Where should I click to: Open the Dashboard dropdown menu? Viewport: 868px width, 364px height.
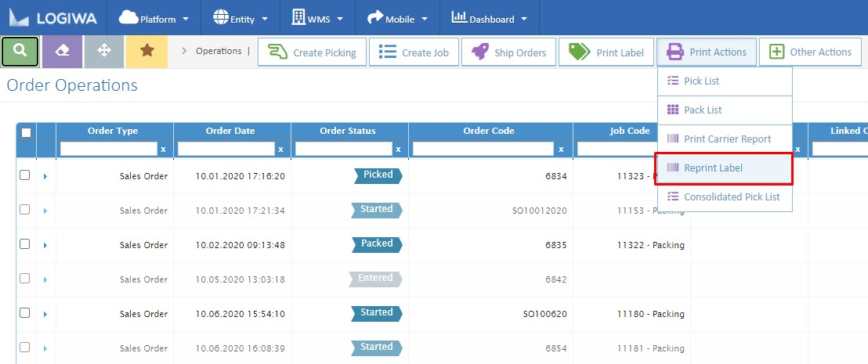coord(490,19)
